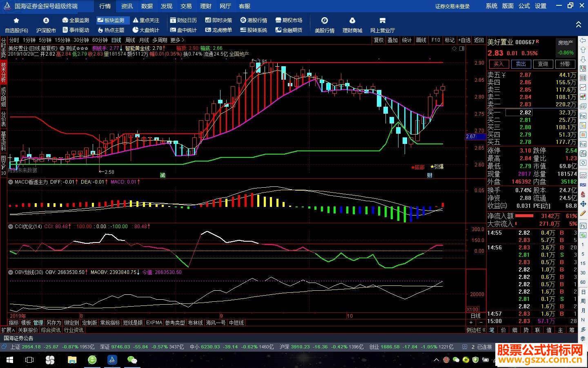
Task: Toggle the CCI优化 panel dropdown circle
Action: coord(10,226)
